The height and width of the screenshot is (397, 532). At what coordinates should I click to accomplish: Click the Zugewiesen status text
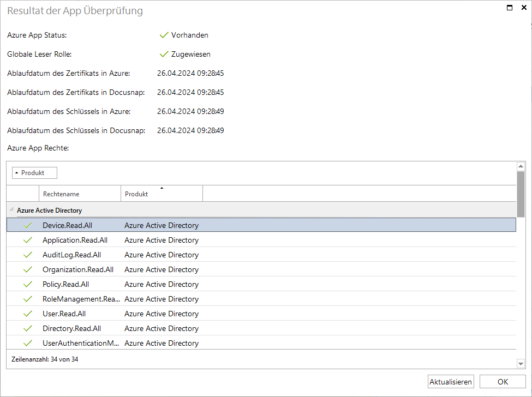[190, 54]
